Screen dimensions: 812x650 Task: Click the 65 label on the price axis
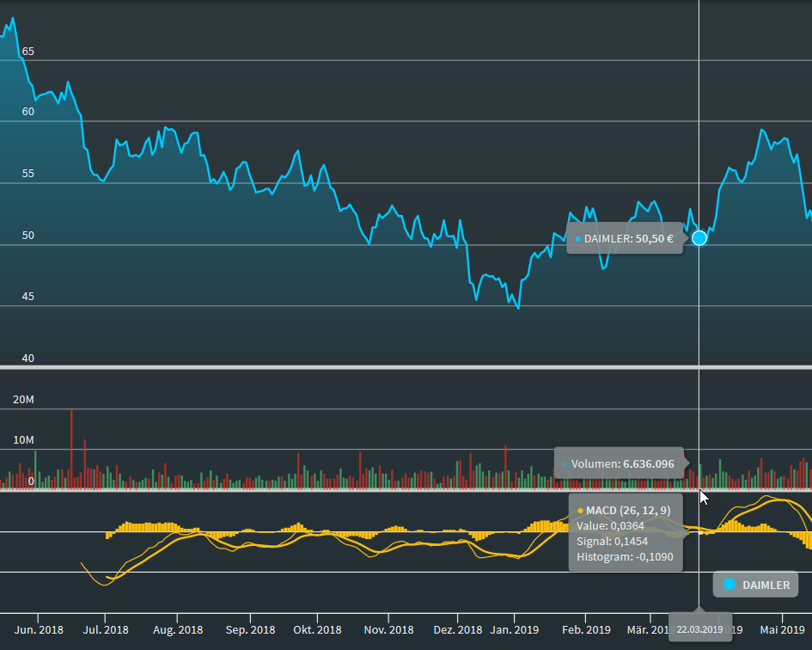28,52
